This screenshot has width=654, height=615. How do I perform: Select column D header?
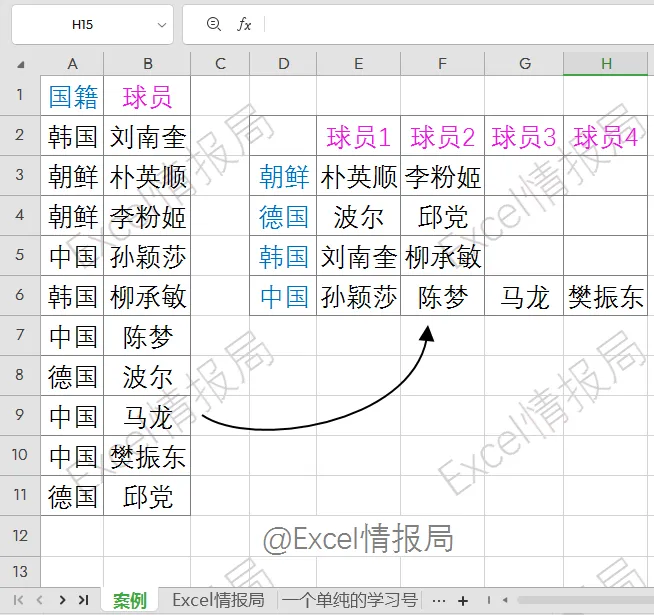tap(283, 64)
